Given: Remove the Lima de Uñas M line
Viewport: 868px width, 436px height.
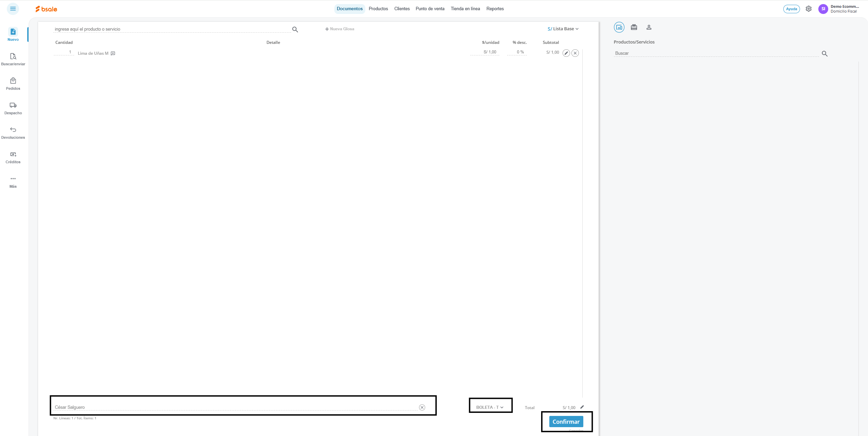Looking at the screenshot, I should click(x=575, y=53).
